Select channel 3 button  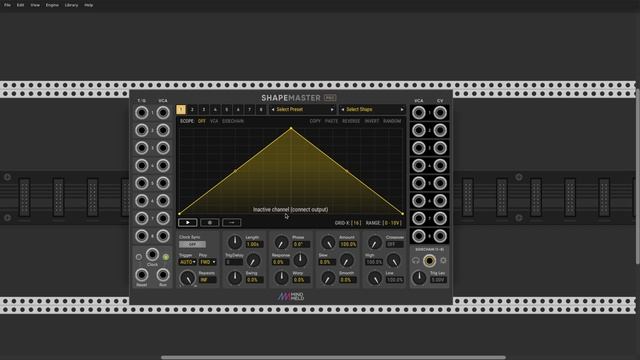click(x=204, y=109)
